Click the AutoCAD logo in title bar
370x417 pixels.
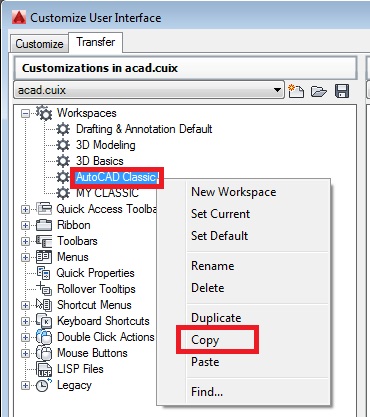[19, 17]
